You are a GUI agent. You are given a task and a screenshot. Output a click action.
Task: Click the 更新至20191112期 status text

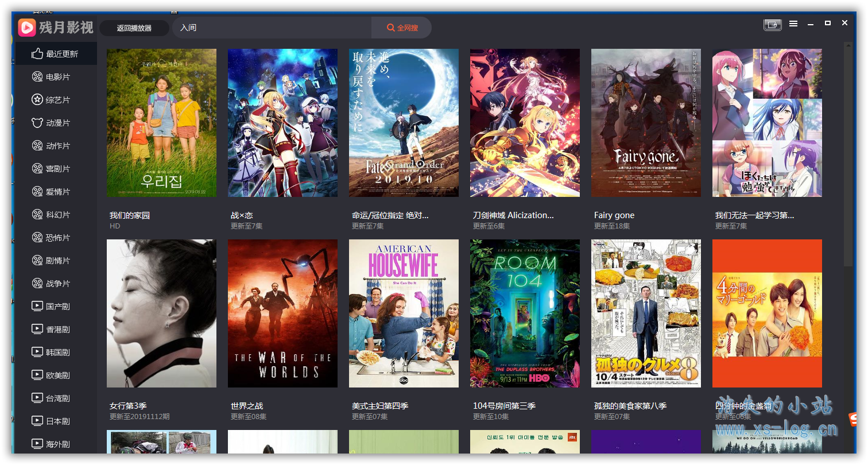pos(139,417)
